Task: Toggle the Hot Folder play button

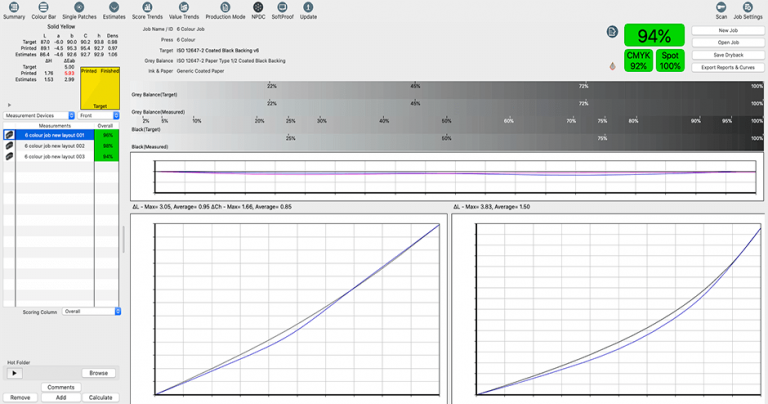Action: 15,373
